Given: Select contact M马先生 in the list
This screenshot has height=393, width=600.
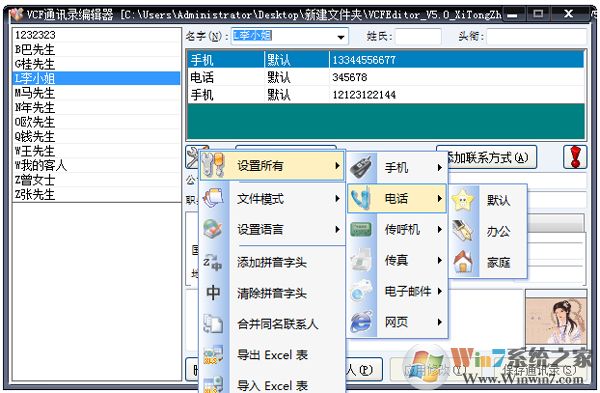Looking at the screenshot, I should point(97,93).
